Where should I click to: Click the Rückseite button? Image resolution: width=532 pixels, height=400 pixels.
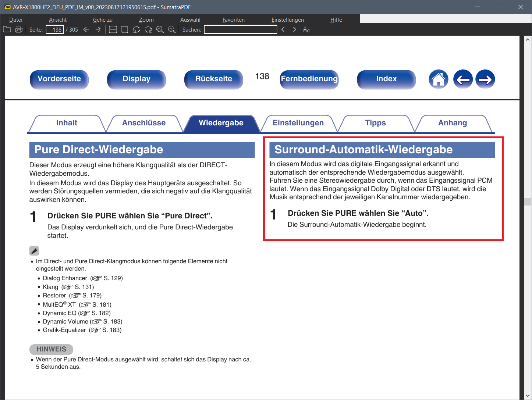[214, 79]
